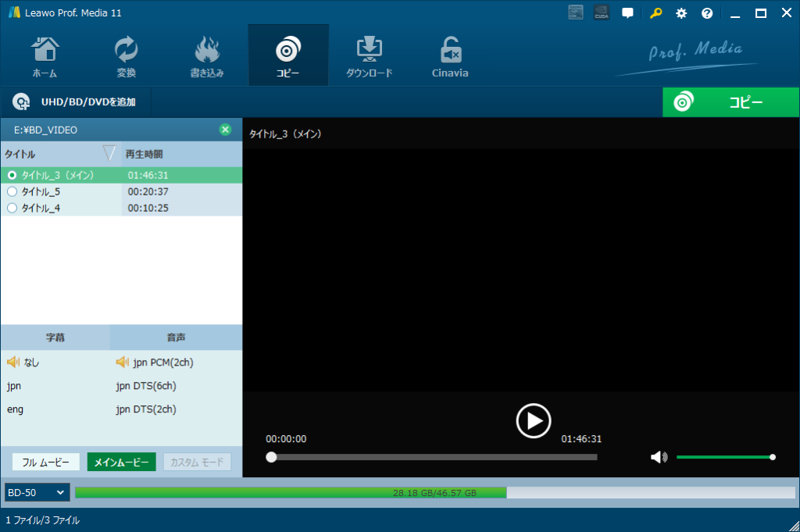This screenshot has height=532, width=800.
Task: Select radio button for タイトル_3 (メイン)
Action: click(12, 175)
